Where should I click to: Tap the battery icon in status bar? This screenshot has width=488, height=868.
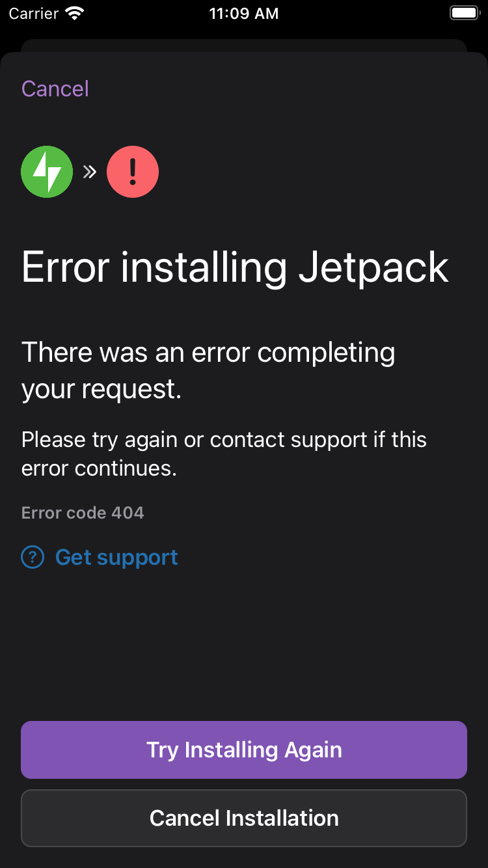465,14
